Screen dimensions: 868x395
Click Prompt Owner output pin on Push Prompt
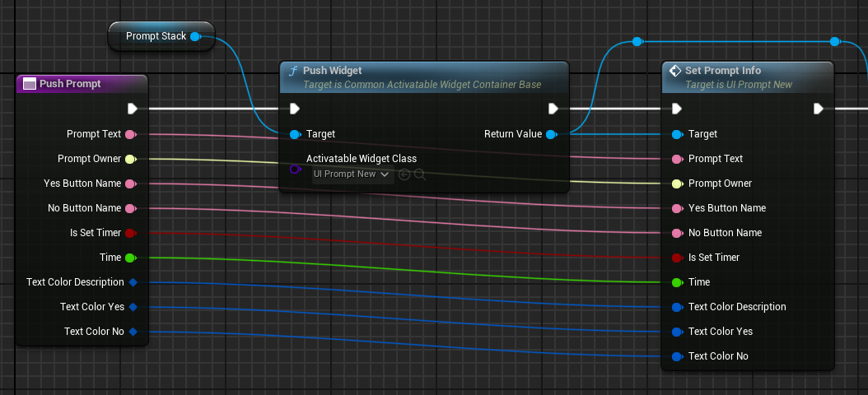tap(131, 160)
